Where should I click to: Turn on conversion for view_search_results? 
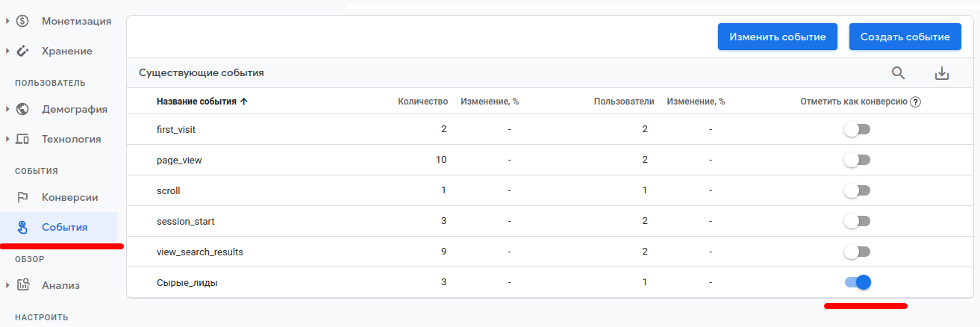857,252
